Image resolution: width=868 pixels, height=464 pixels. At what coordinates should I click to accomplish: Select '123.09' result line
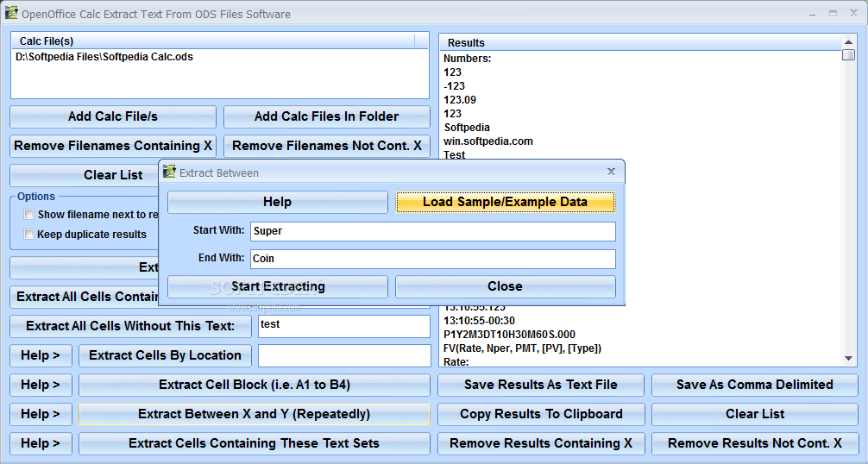pyautogui.click(x=460, y=100)
